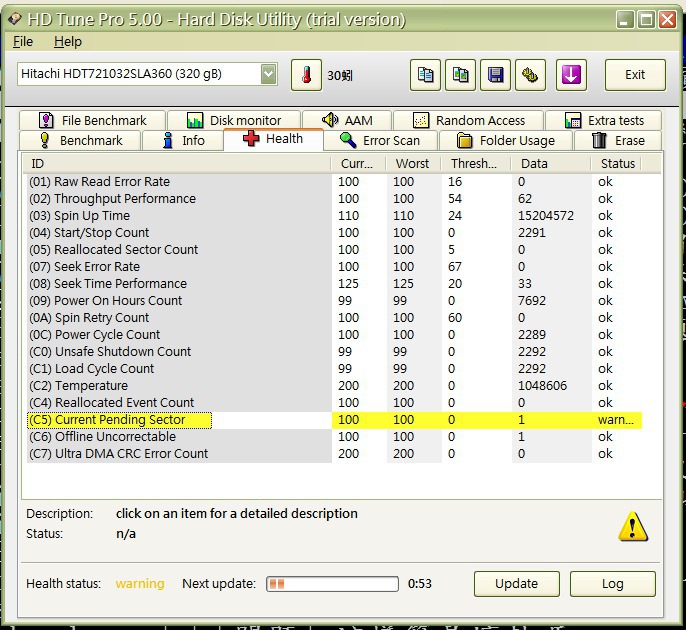
Task: Click the Log button
Action: pyautogui.click(x=612, y=584)
